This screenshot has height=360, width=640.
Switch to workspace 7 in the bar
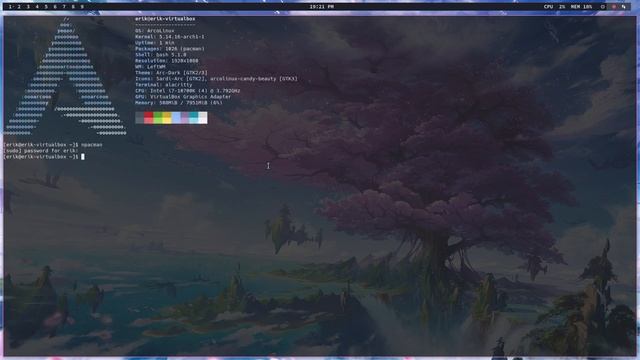point(64,7)
